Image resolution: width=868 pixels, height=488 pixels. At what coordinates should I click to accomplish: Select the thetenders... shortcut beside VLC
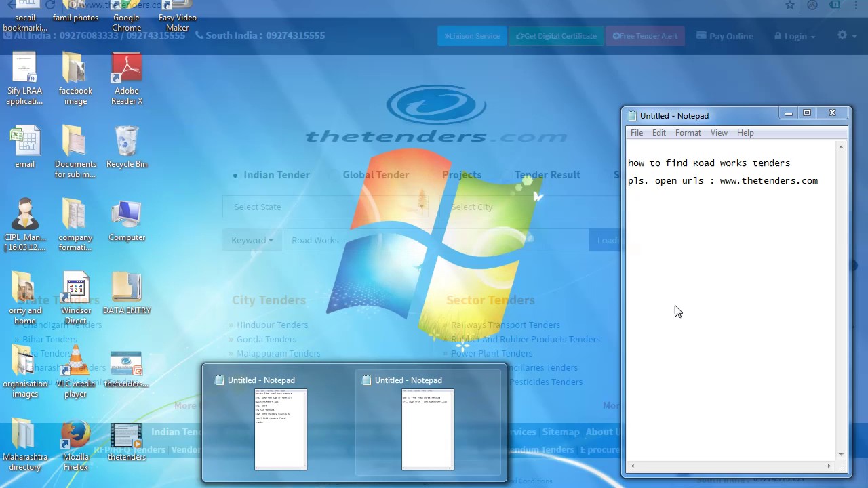coord(127,369)
